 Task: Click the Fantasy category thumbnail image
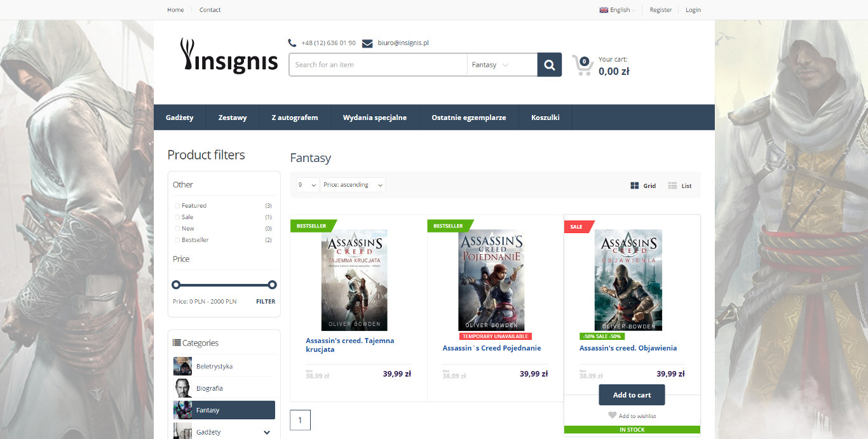coord(182,410)
